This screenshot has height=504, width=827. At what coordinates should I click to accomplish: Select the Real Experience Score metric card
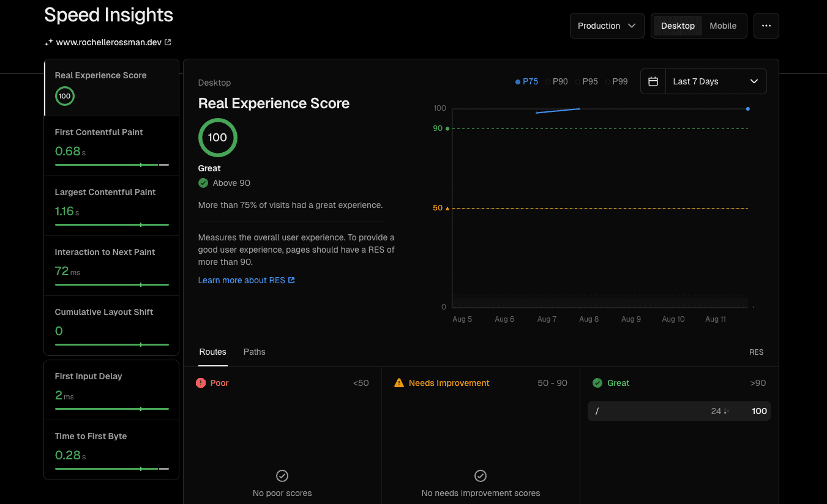point(111,87)
